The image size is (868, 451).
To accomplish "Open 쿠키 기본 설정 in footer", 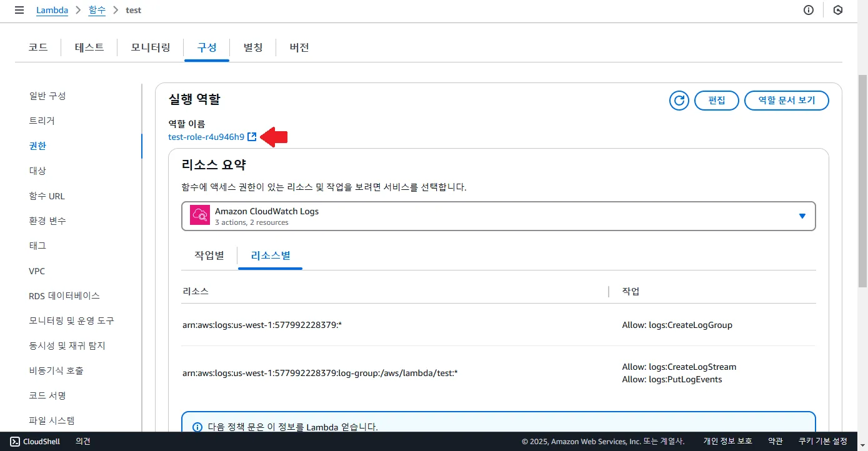I will pyautogui.click(x=823, y=442).
